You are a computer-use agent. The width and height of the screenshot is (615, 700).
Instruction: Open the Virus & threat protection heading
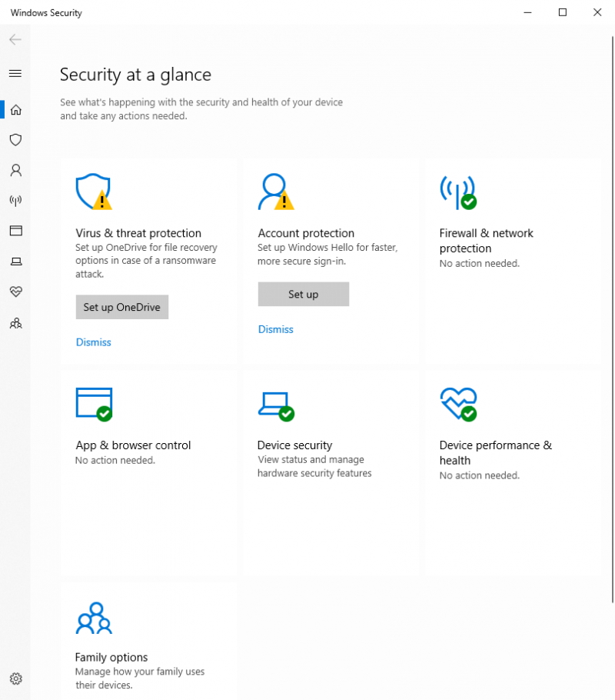pyautogui.click(x=138, y=233)
